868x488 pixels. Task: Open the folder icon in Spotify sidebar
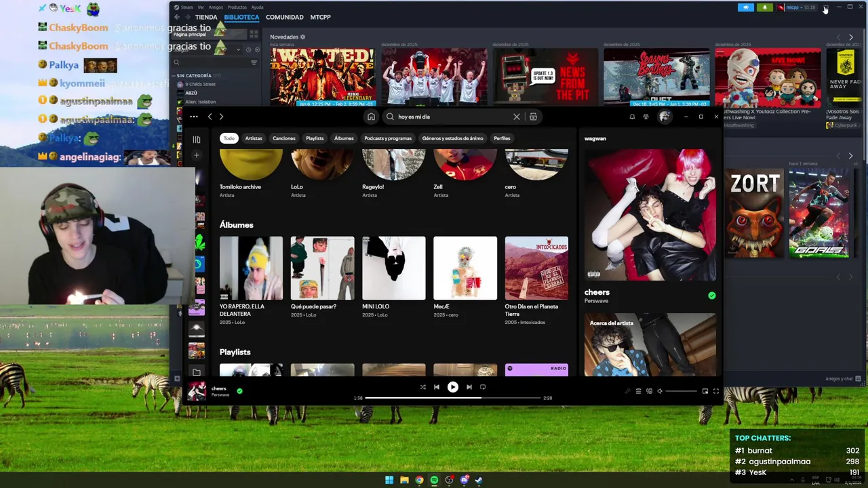point(197,372)
